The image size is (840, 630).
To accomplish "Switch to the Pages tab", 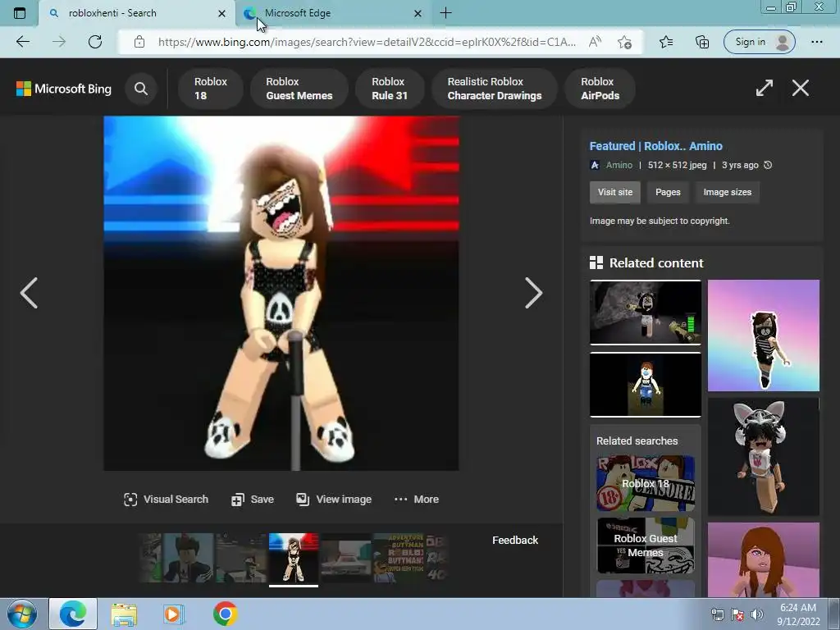I will pyautogui.click(x=668, y=192).
